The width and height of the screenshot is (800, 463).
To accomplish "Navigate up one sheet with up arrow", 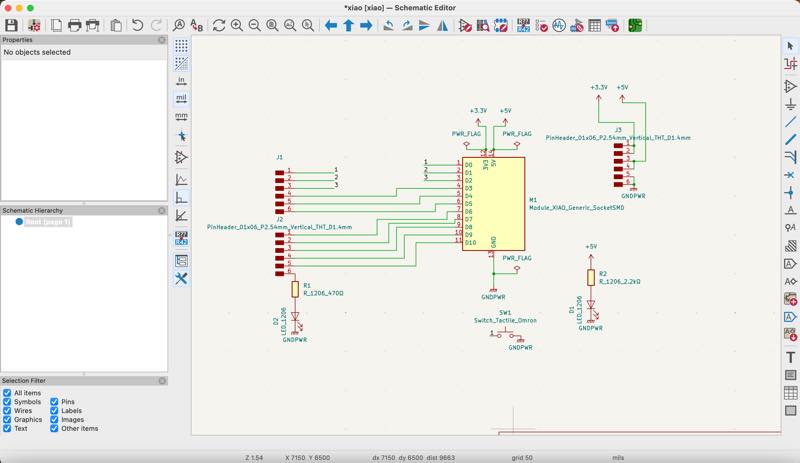I will [348, 25].
